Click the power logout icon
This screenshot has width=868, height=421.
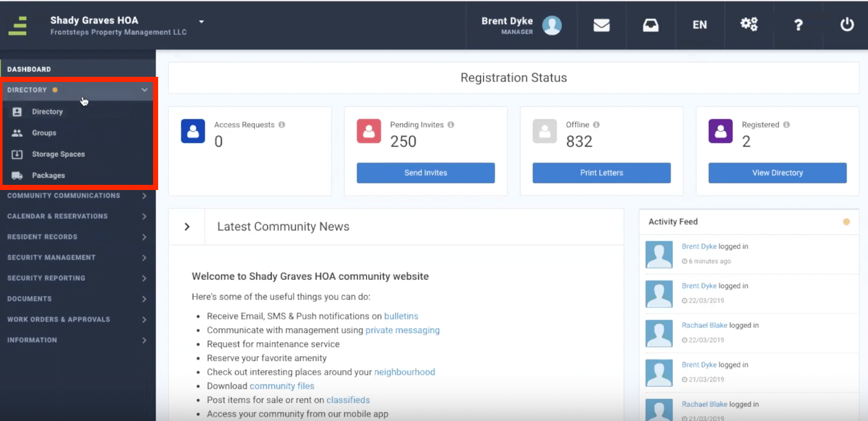click(847, 25)
